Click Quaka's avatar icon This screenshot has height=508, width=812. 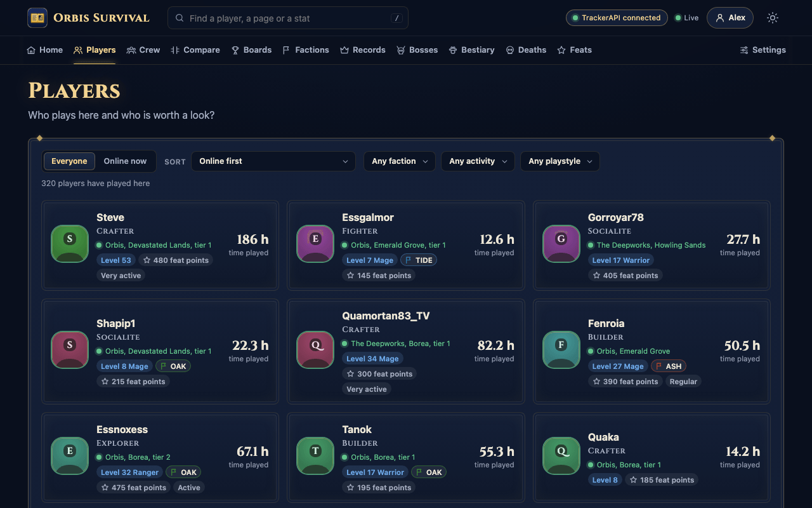[561, 456]
